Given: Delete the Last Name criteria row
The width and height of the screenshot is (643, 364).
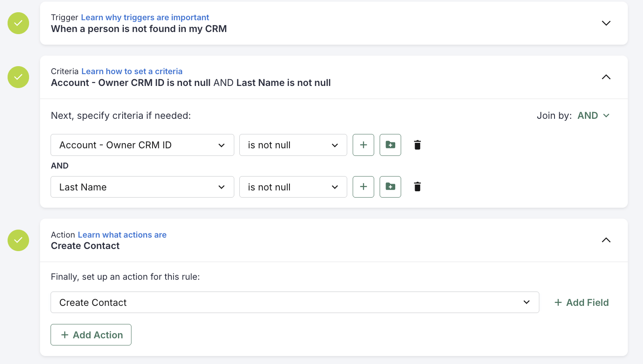Looking at the screenshot, I should pos(417,187).
